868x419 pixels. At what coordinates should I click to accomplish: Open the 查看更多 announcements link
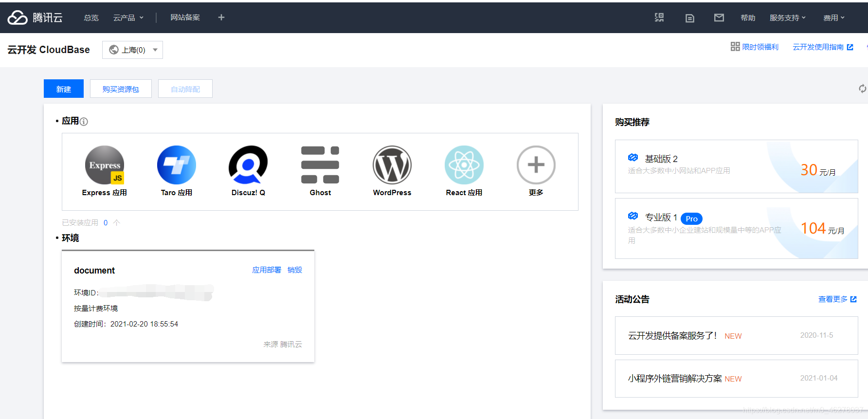(x=833, y=299)
